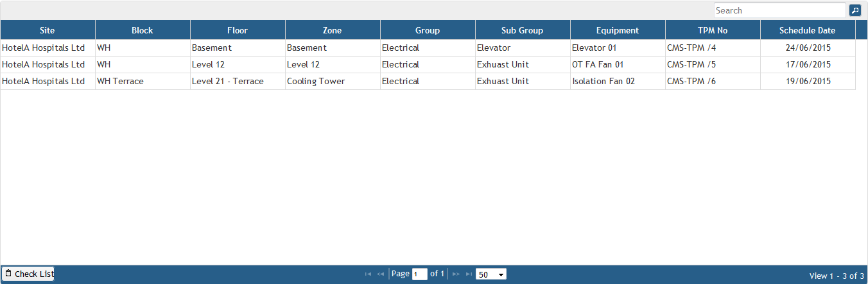868x284 pixels.
Task: Focus the Search text field
Action: [779, 10]
